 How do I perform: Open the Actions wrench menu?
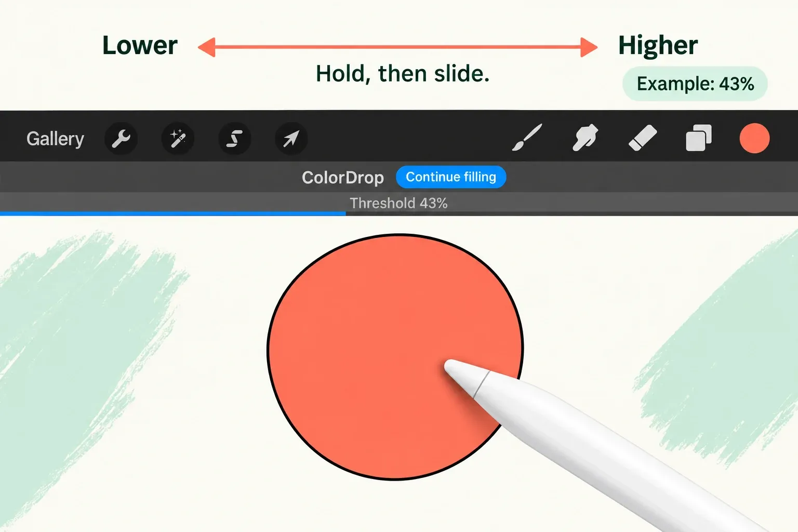pyautogui.click(x=121, y=139)
